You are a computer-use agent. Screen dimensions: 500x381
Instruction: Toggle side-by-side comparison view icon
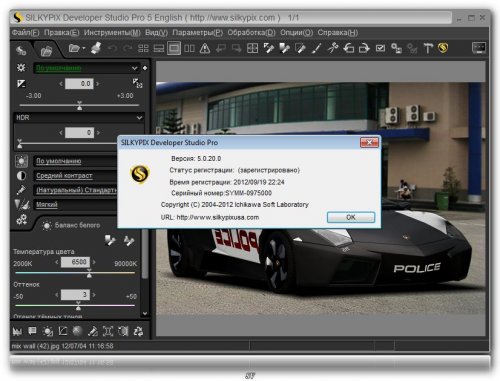tap(189, 49)
